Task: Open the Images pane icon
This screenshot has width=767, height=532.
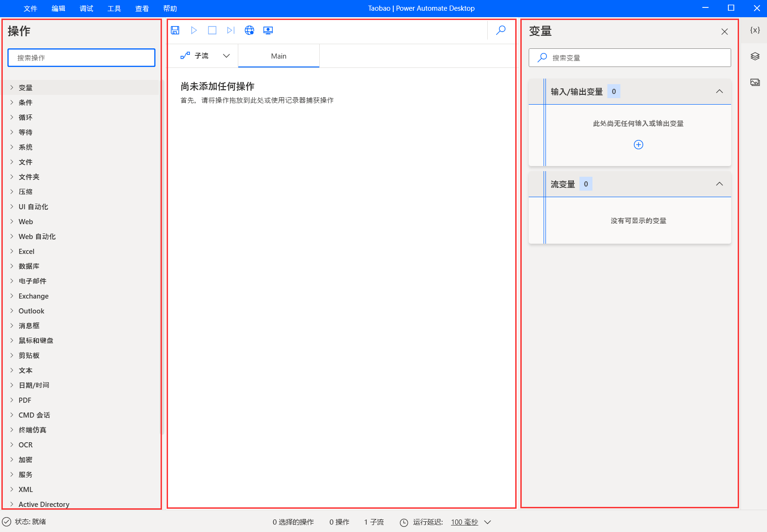Action: pyautogui.click(x=755, y=82)
